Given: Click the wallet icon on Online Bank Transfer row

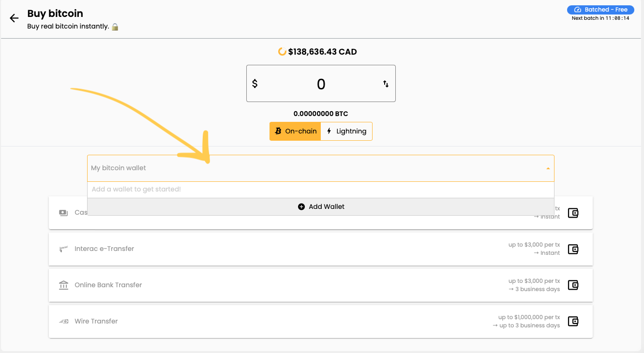Looking at the screenshot, I should tap(573, 285).
